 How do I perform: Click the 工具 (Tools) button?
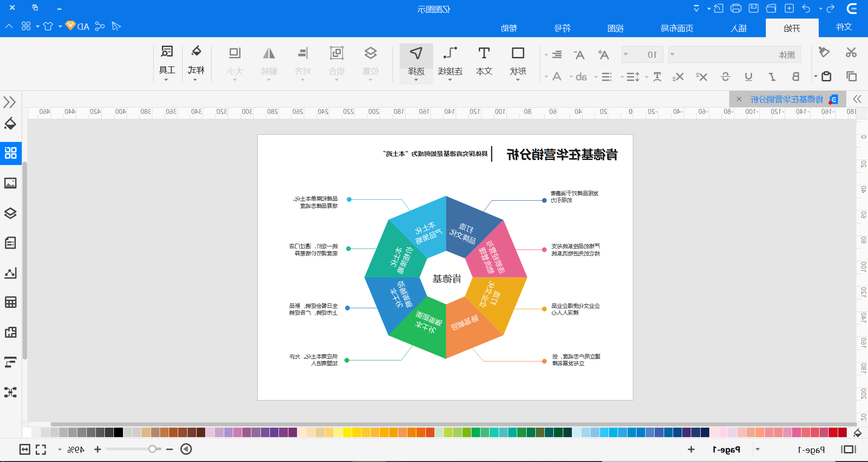pyautogui.click(x=167, y=63)
